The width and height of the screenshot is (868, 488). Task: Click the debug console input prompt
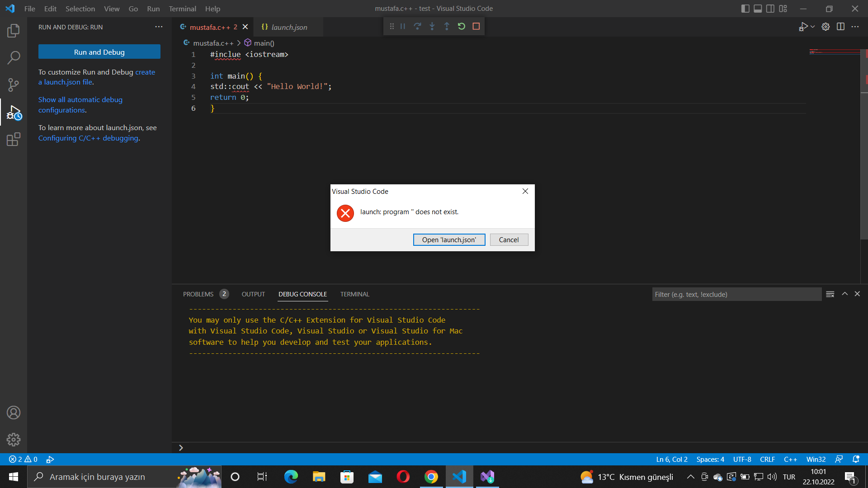pos(520,448)
